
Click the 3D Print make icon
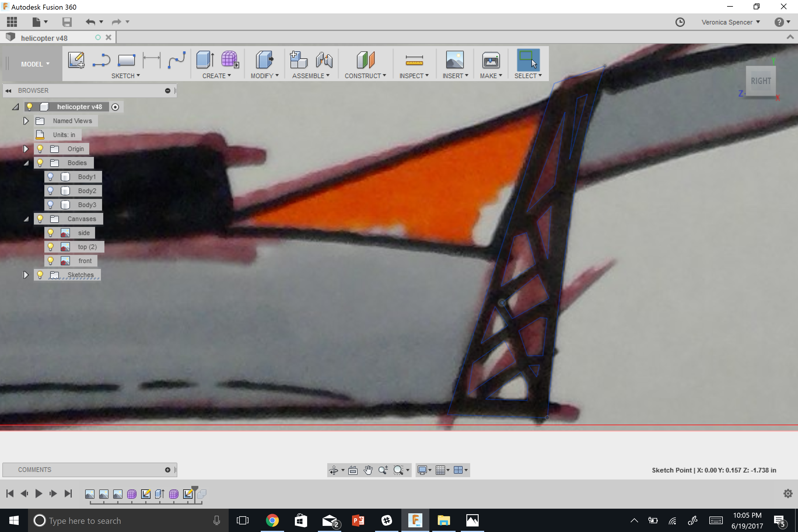coord(491,60)
